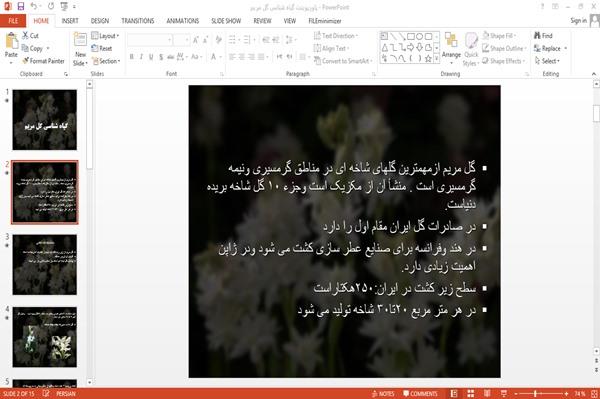Click Find in the Editing group

click(x=543, y=36)
